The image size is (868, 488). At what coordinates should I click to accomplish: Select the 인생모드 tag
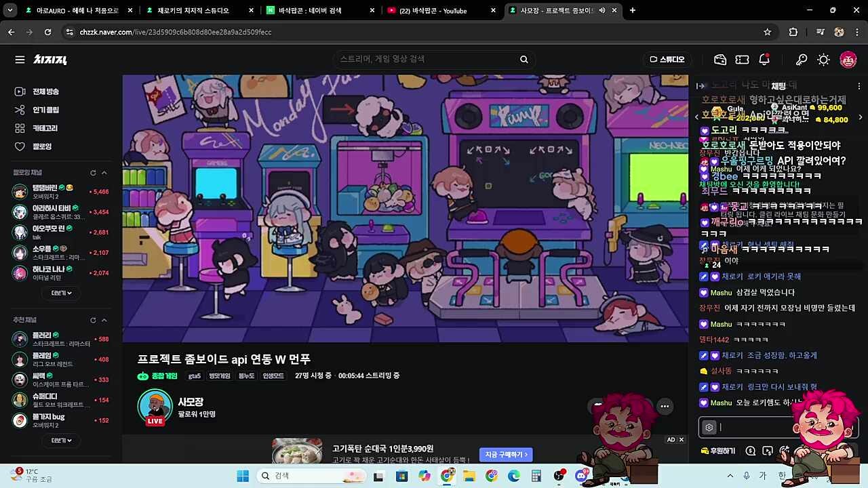[273, 376]
